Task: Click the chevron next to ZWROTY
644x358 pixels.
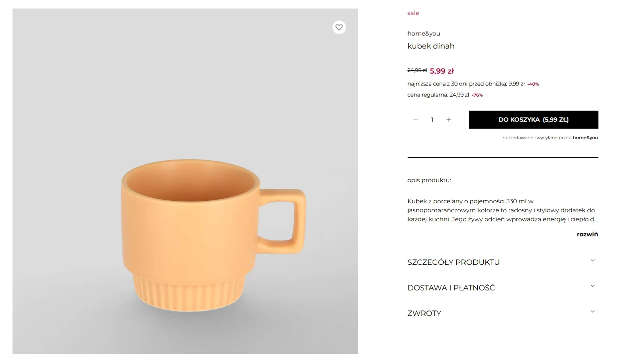Action: (592, 311)
